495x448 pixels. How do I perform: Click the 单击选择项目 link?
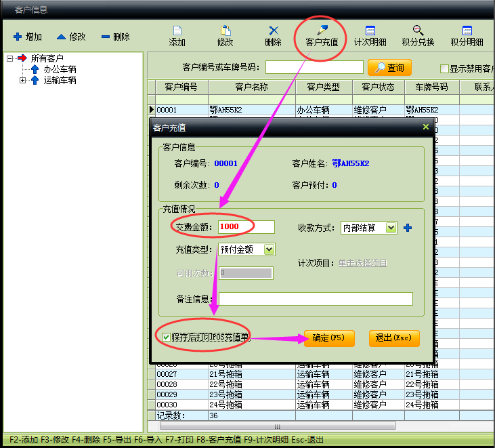point(363,263)
